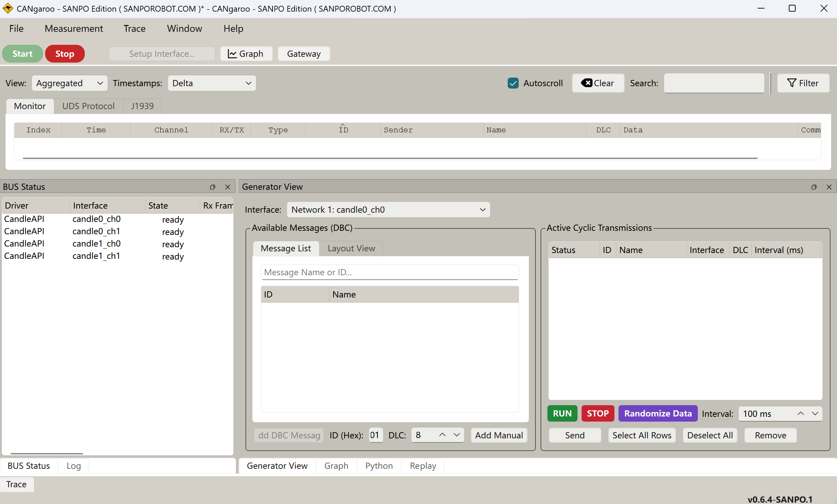The image size is (837, 504).
Task: Click Select All Rows button
Action: coord(642,435)
